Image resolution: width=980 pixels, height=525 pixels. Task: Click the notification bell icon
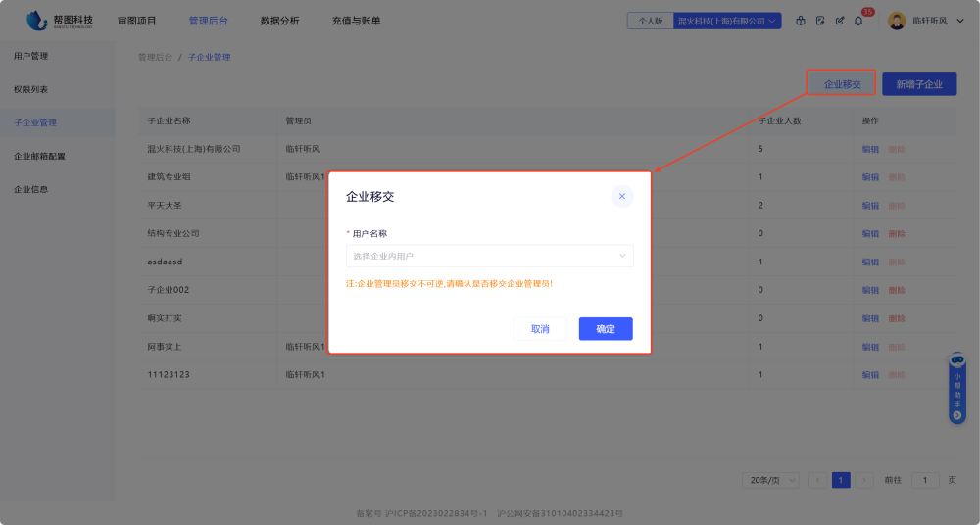858,21
